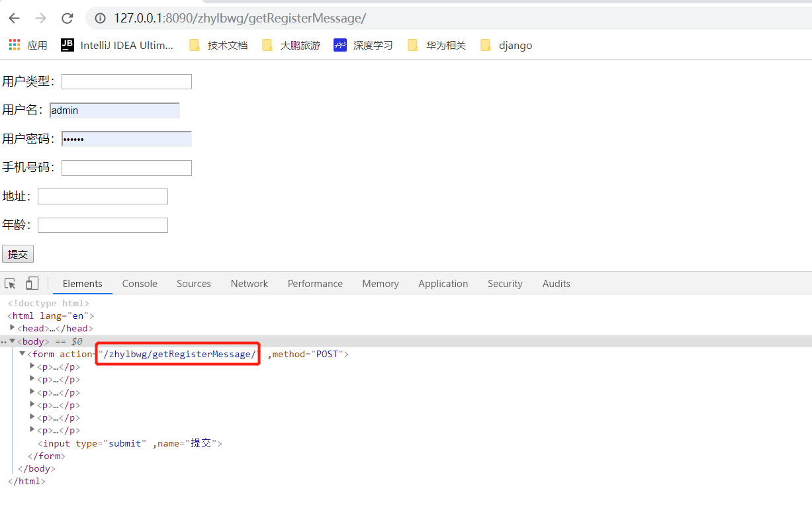Select the closing /html tag line
This screenshot has width=812, height=512.
26,481
